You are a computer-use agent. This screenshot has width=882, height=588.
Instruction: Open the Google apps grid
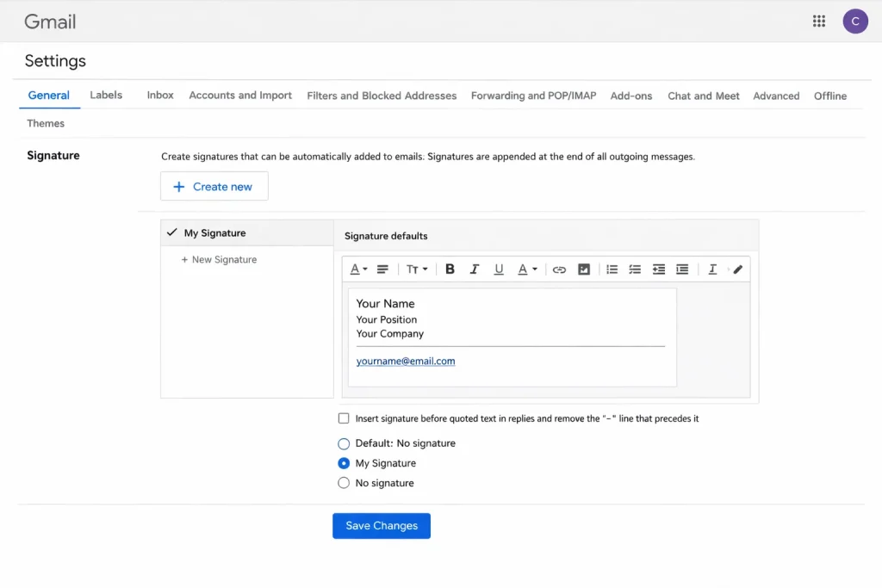819,22
